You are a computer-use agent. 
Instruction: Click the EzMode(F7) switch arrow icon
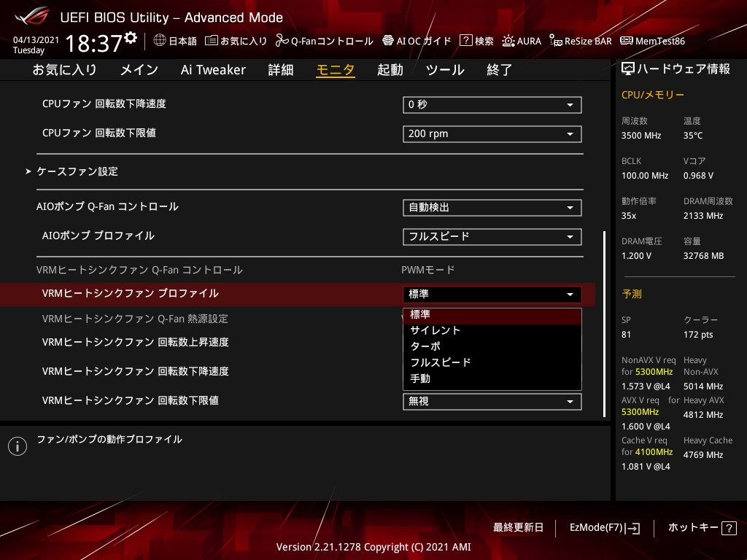(x=633, y=528)
